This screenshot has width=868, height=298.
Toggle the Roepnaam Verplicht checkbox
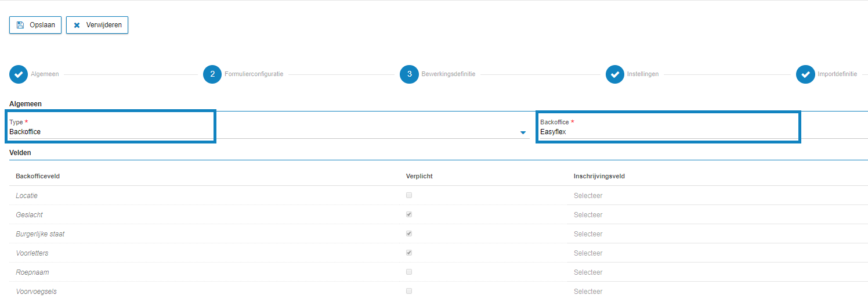[409, 272]
